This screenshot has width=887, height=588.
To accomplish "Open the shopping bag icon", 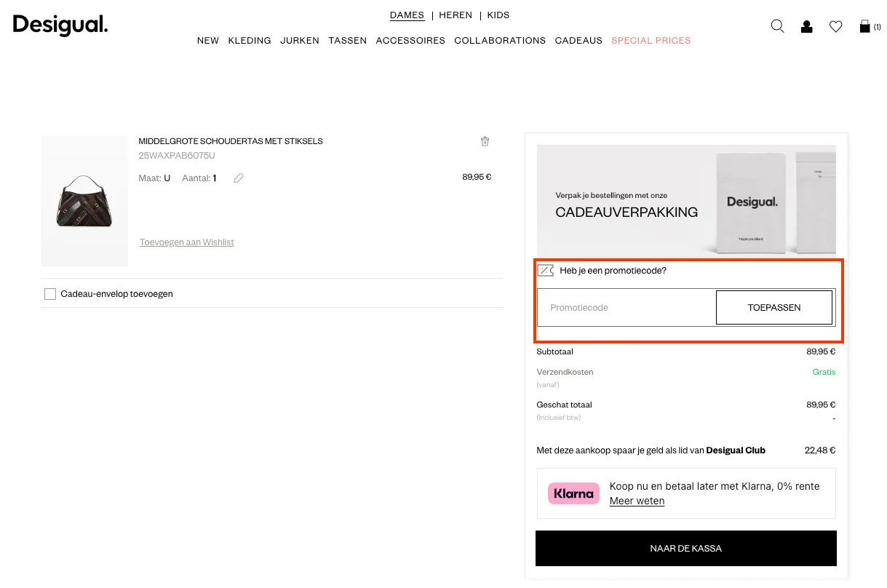I will [x=865, y=27].
